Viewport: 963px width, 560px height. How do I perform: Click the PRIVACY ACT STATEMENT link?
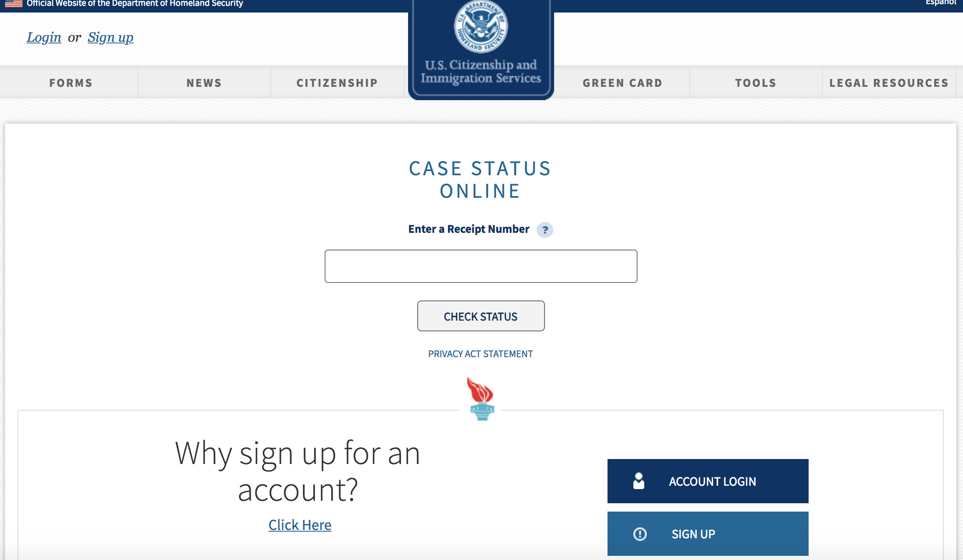[480, 354]
